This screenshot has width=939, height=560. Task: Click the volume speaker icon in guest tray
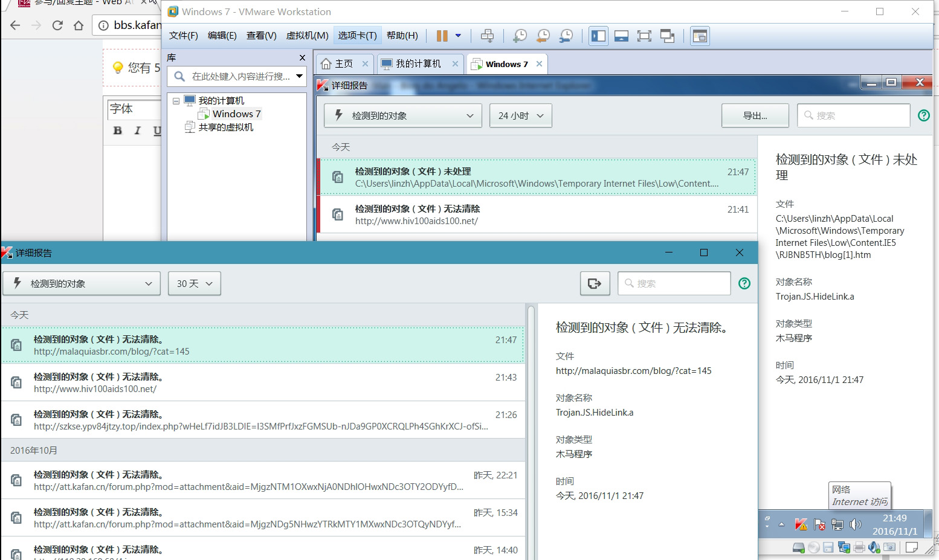(x=856, y=524)
